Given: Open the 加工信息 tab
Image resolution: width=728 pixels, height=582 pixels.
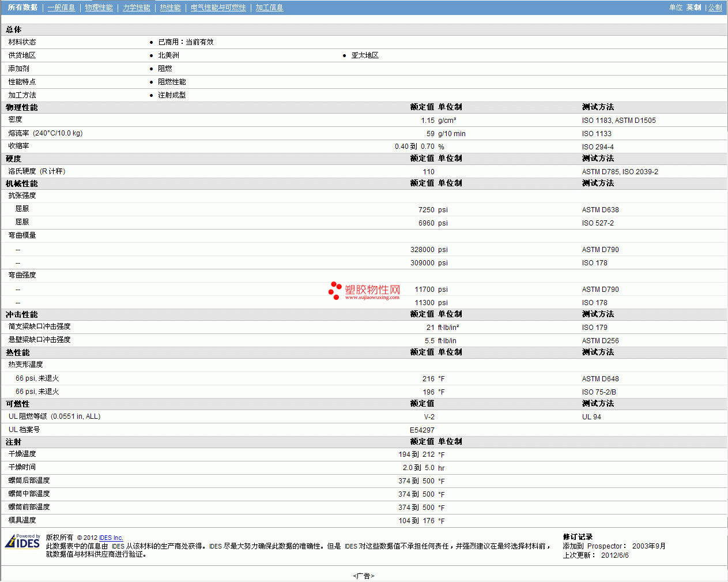Looking at the screenshot, I should click(269, 7).
